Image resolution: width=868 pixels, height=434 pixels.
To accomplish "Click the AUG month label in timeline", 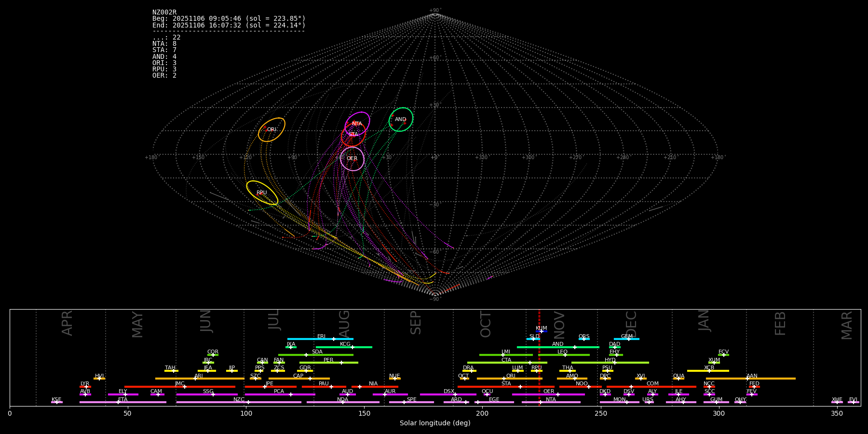I will point(344,323).
